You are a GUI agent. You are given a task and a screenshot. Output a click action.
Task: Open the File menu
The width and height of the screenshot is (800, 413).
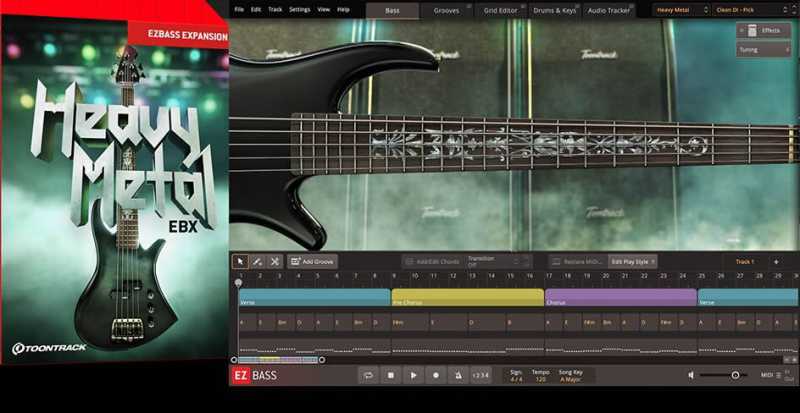pos(239,10)
